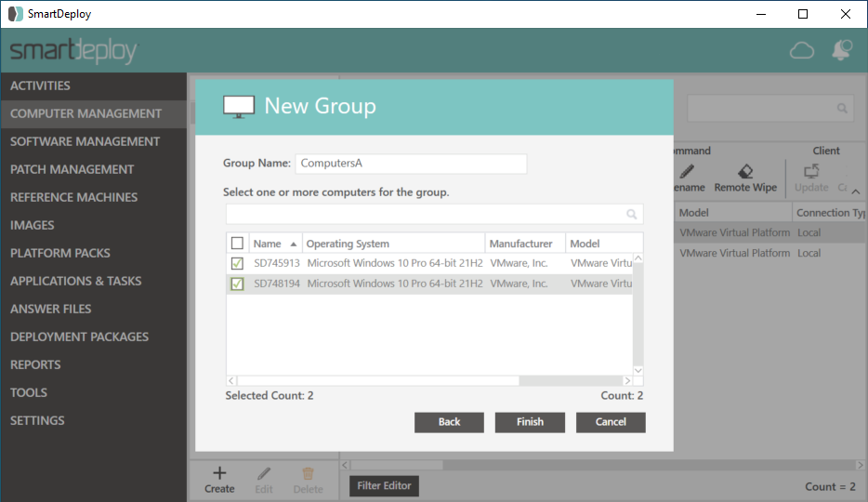Click the list's scroll-up arrow
The width and height of the screenshot is (868, 502).
pos(638,258)
